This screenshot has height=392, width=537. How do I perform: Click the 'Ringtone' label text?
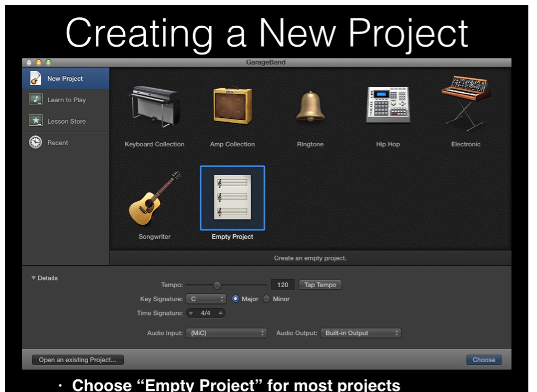(x=310, y=144)
